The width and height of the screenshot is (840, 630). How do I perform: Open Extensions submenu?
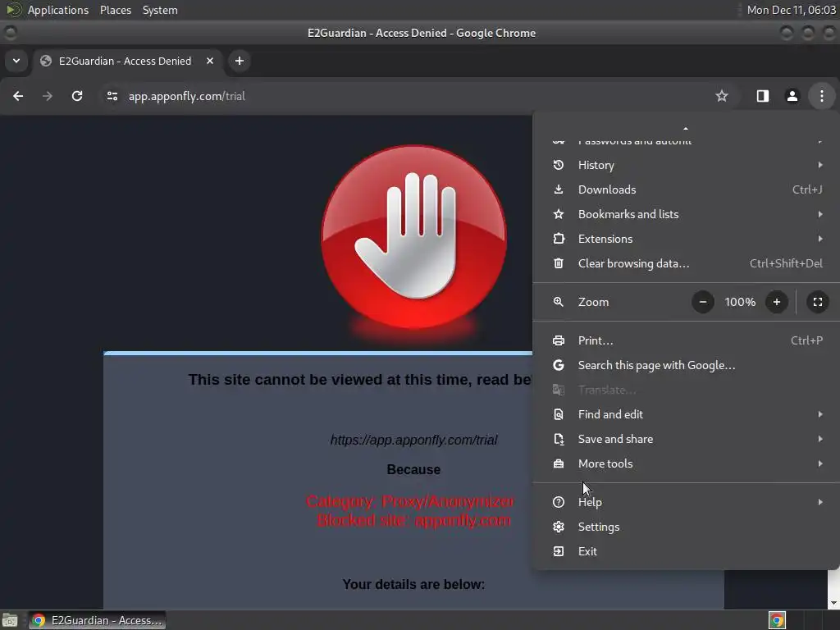(x=687, y=239)
